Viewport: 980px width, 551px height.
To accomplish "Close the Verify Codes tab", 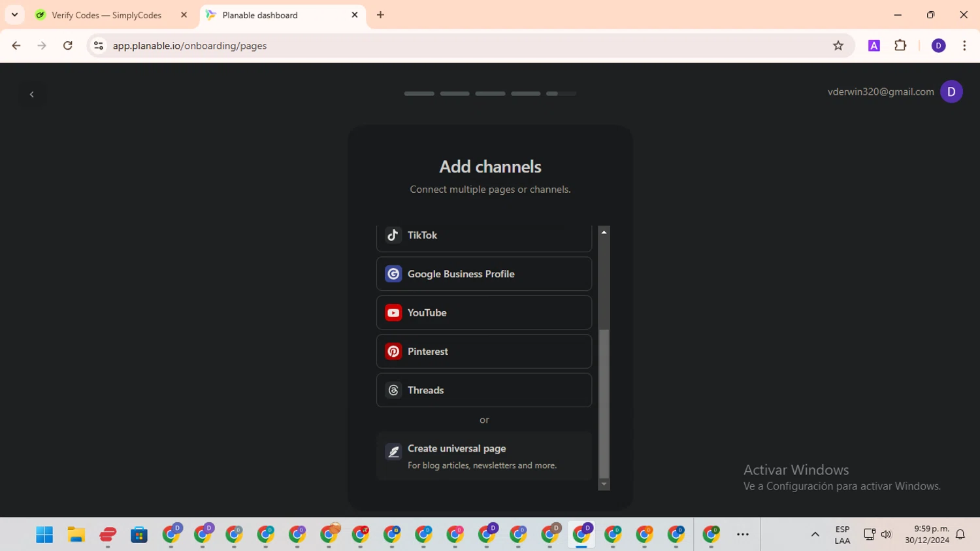I will click(x=184, y=14).
